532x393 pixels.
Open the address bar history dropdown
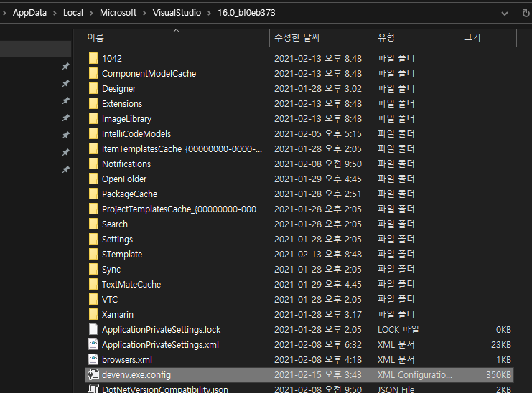tap(505, 14)
